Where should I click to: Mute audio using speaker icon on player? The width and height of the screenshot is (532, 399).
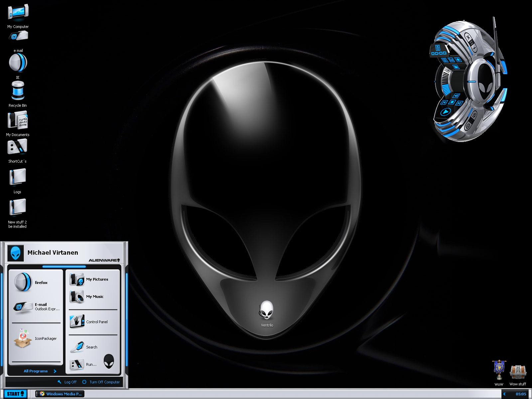pyautogui.click(x=456, y=95)
